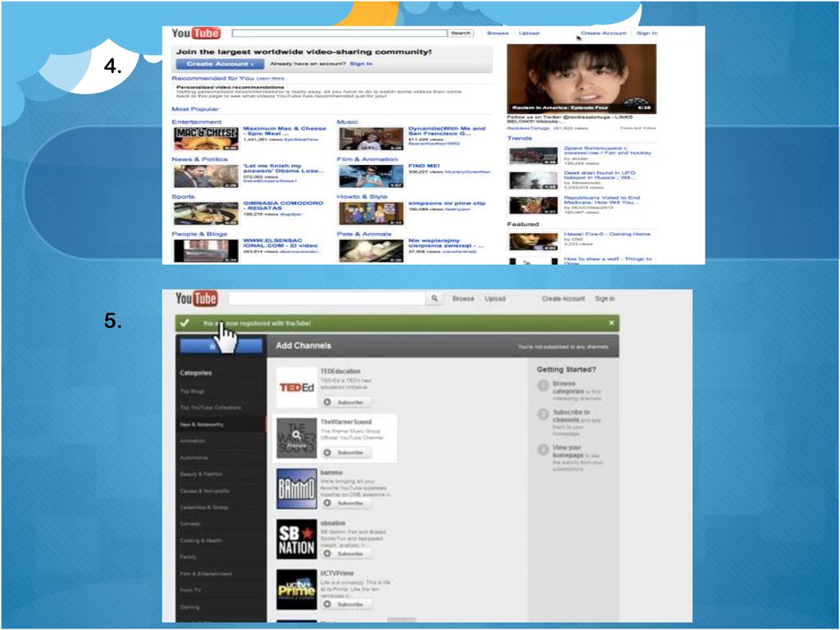Open the BAMMO channel logo
The width and height of the screenshot is (840, 630).
[x=296, y=489]
